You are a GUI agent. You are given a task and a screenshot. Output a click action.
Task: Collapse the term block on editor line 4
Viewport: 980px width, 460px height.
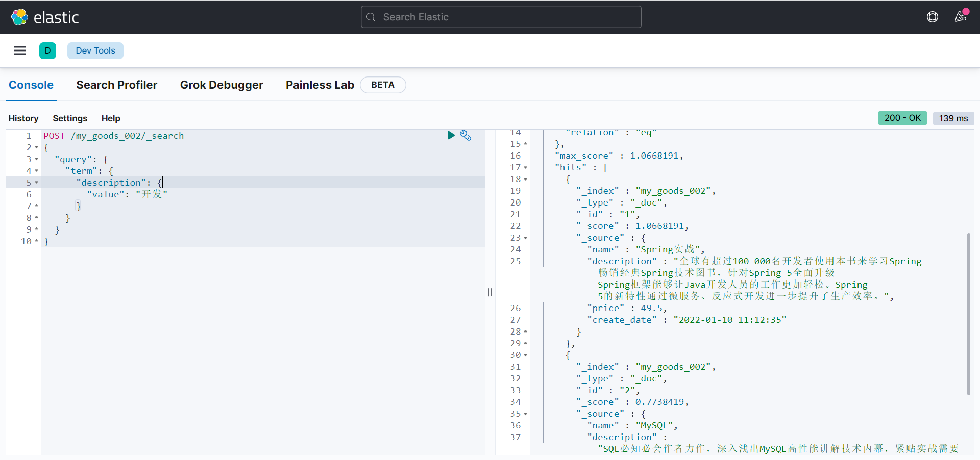pos(36,171)
